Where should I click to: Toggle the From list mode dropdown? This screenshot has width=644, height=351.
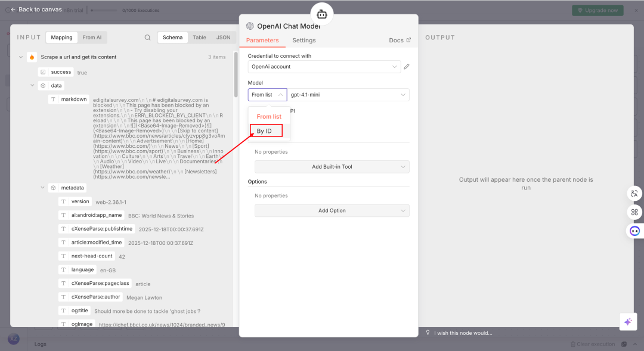point(267,95)
